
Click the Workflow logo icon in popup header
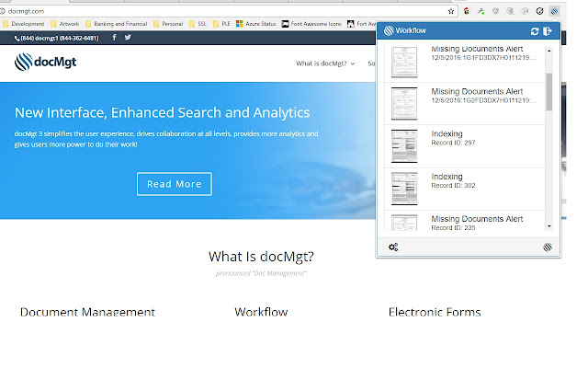[389, 30]
